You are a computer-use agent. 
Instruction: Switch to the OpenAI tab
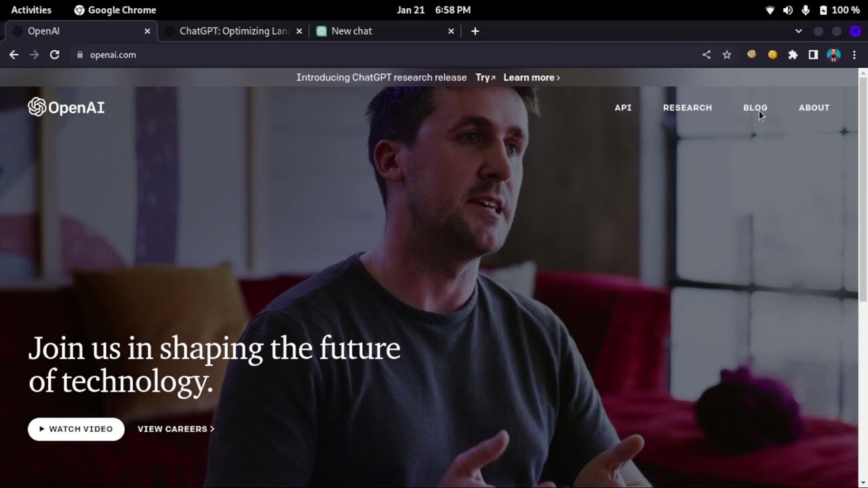[x=81, y=31]
